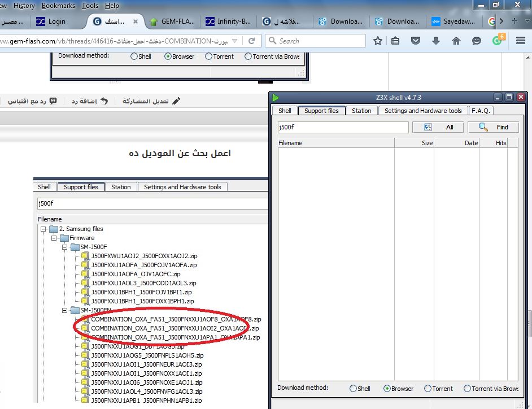Switch to Sayedaw... browser tab

[x=453, y=21]
